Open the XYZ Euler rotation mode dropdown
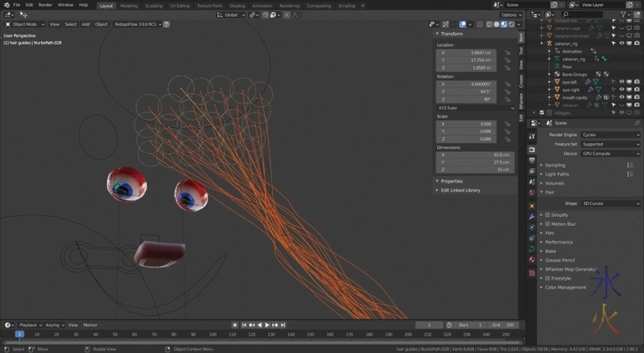Screen dimensions: 644x353 coord(475,107)
